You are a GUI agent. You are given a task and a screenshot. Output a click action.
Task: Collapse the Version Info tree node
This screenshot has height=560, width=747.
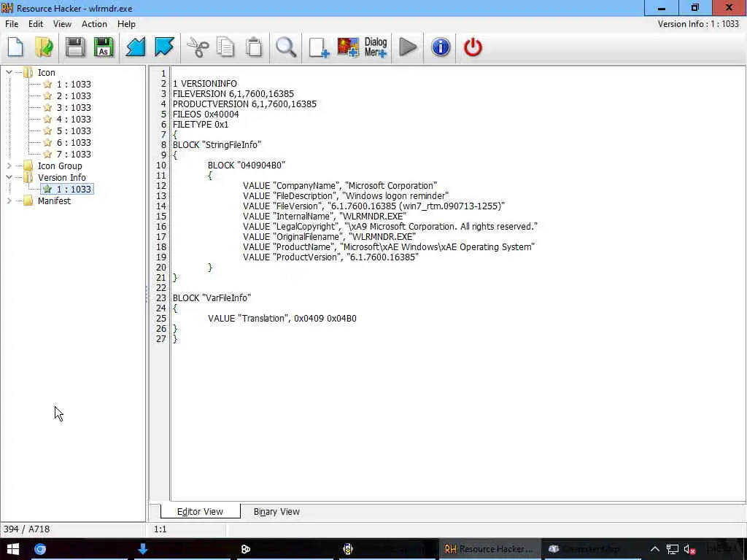9,177
